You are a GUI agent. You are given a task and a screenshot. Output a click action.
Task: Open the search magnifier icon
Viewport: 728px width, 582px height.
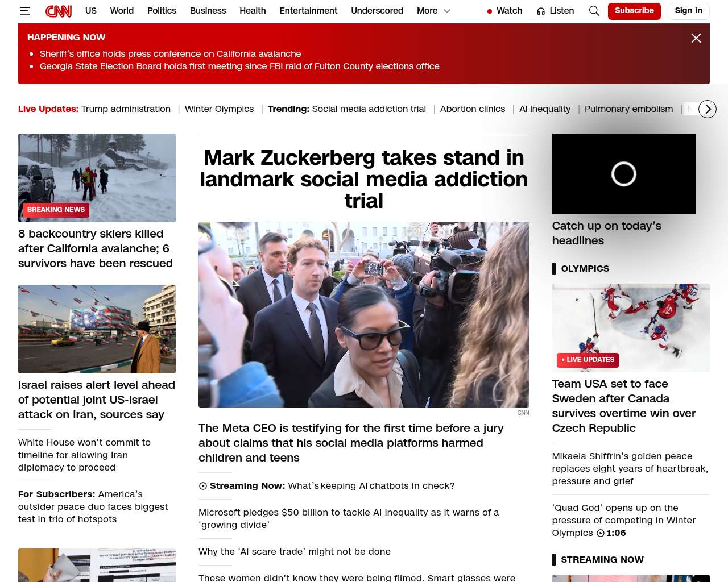pos(594,11)
